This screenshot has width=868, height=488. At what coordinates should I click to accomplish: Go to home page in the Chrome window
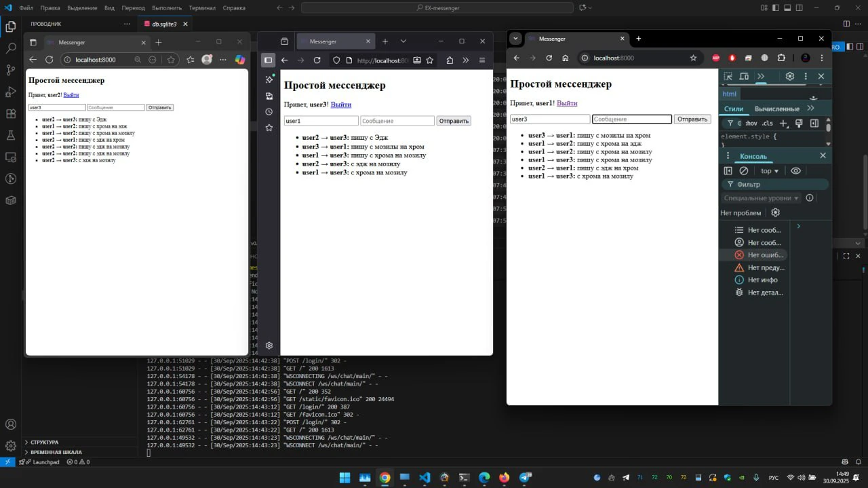point(566,58)
